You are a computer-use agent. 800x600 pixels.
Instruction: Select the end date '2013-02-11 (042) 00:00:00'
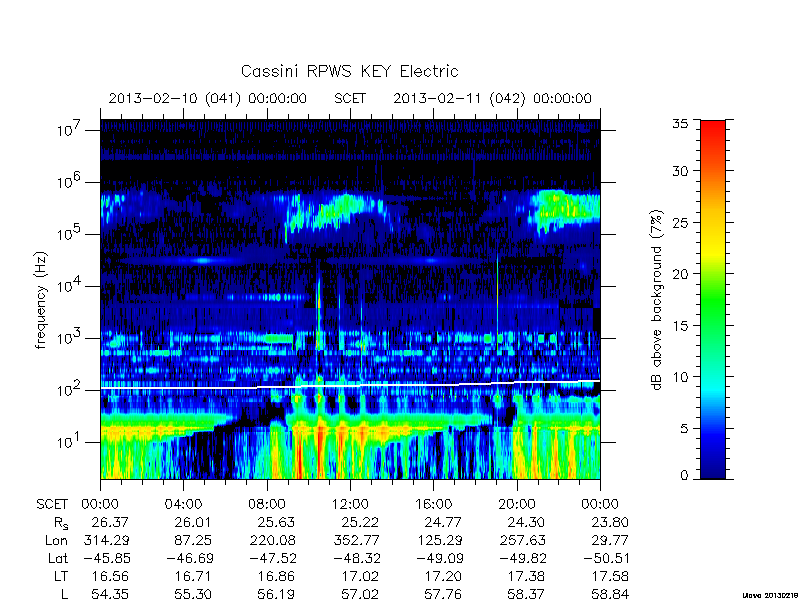(x=492, y=98)
